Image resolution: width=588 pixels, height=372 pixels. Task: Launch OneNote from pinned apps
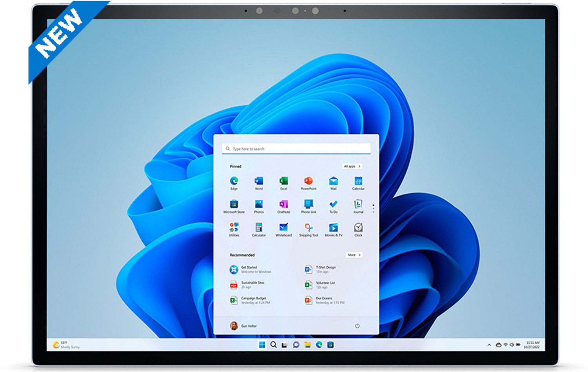pos(283,205)
